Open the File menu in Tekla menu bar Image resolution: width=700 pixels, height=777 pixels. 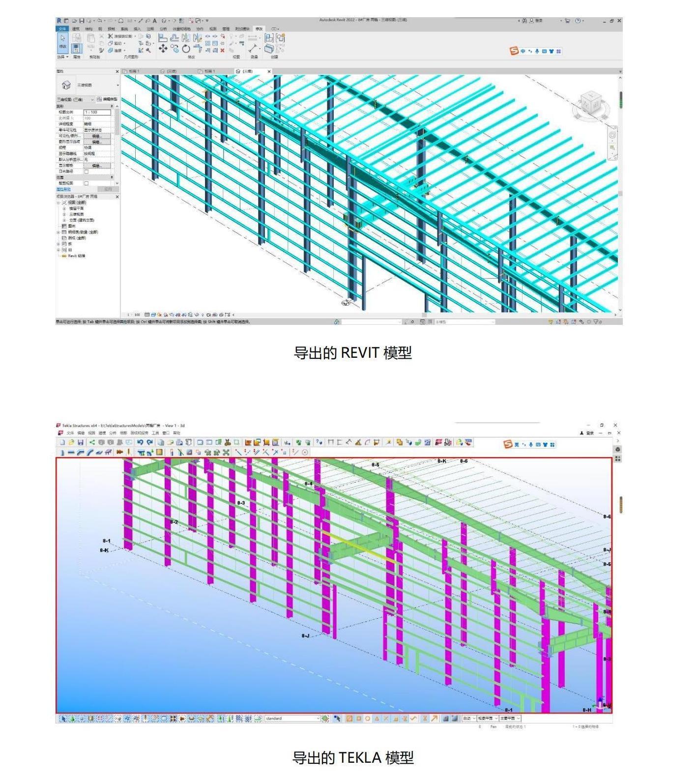coord(70,433)
